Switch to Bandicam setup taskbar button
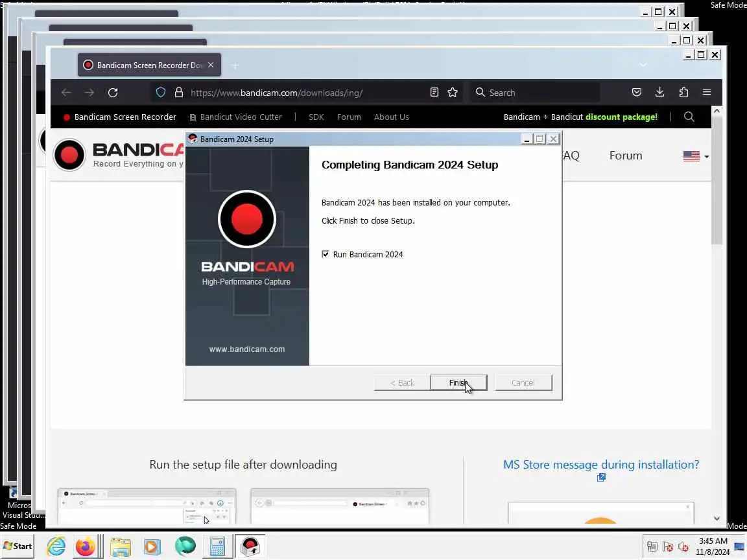The image size is (747, 560). click(250, 546)
